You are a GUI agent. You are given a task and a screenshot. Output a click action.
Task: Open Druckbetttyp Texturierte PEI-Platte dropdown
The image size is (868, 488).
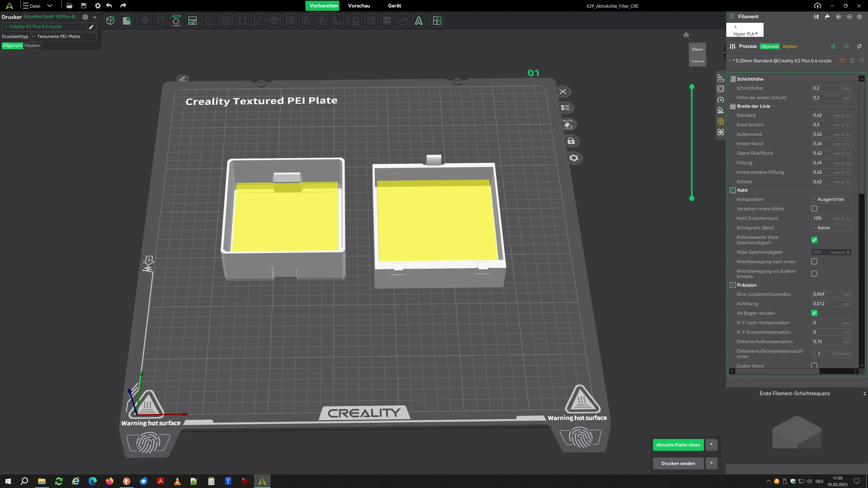point(63,36)
